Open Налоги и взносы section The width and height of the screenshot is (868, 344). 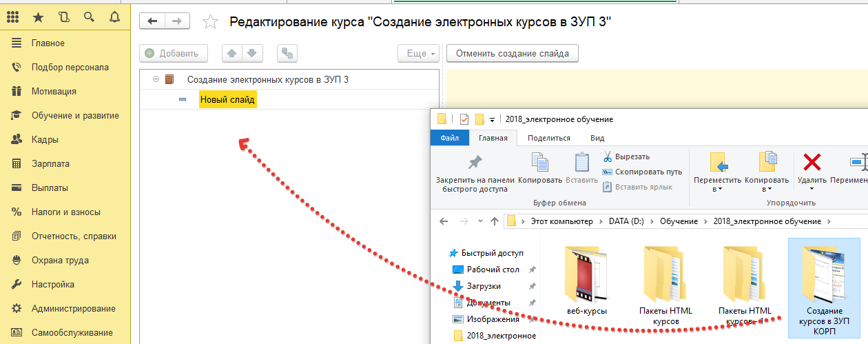point(65,212)
